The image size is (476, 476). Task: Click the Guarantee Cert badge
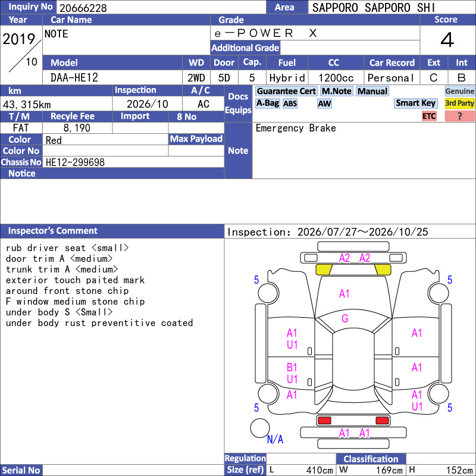point(286,91)
